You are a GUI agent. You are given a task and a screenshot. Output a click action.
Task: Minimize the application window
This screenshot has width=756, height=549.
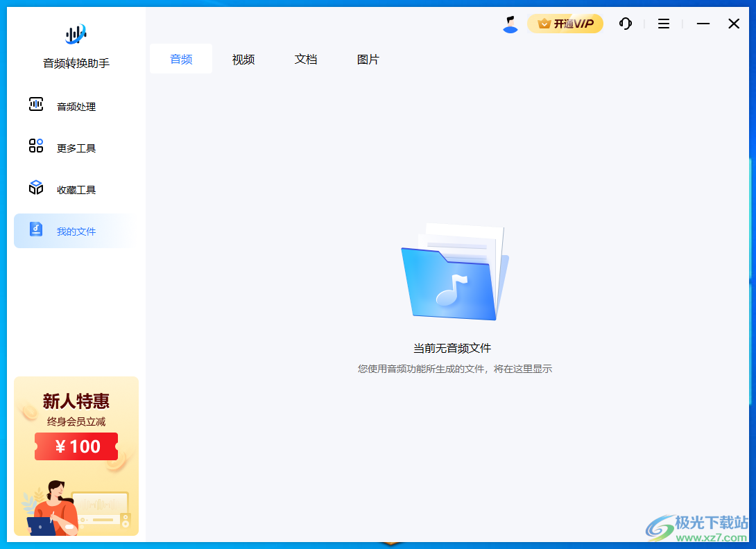click(x=703, y=24)
